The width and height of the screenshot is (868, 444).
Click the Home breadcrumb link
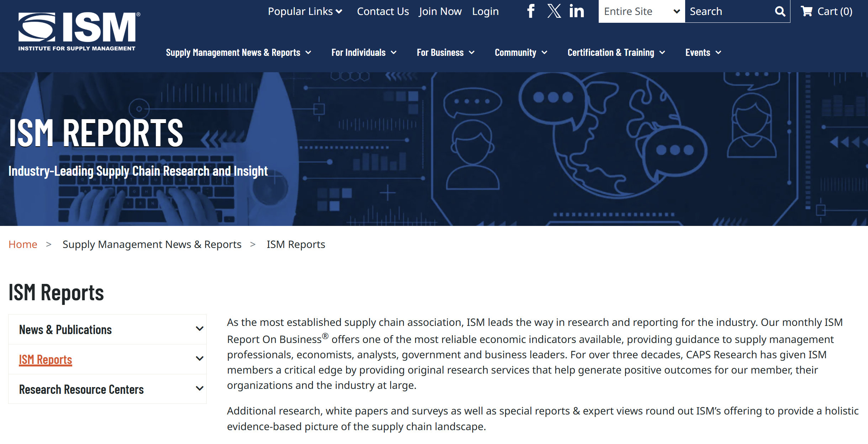tap(23, 244)
